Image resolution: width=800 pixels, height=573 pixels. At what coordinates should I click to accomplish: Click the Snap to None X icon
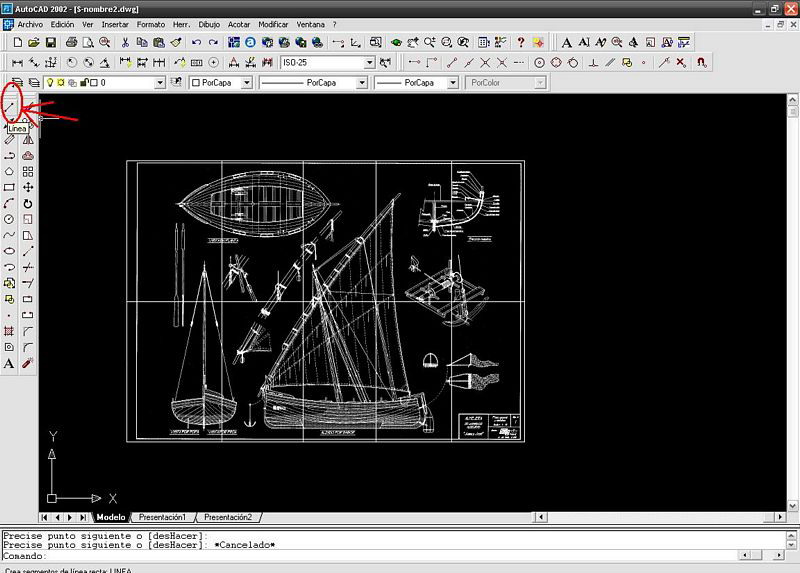(681, 63)
